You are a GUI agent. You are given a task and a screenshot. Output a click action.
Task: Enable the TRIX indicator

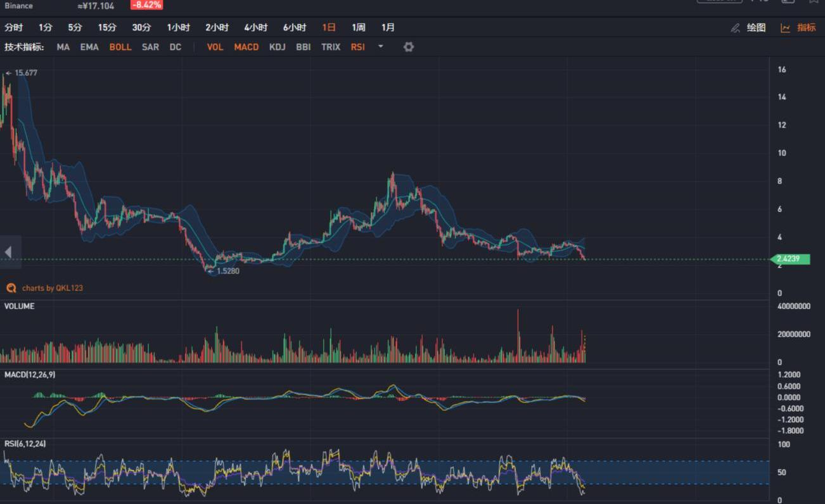coord(330,47)
